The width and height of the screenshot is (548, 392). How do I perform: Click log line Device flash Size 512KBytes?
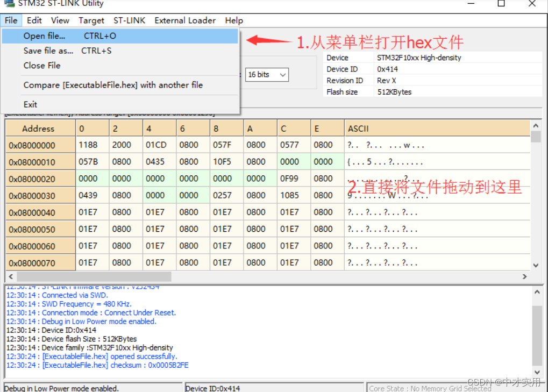72,339
